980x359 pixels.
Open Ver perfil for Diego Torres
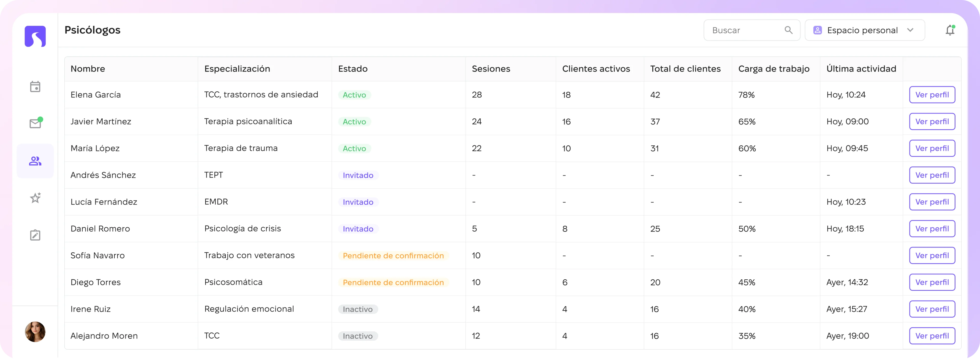point(932,282)
